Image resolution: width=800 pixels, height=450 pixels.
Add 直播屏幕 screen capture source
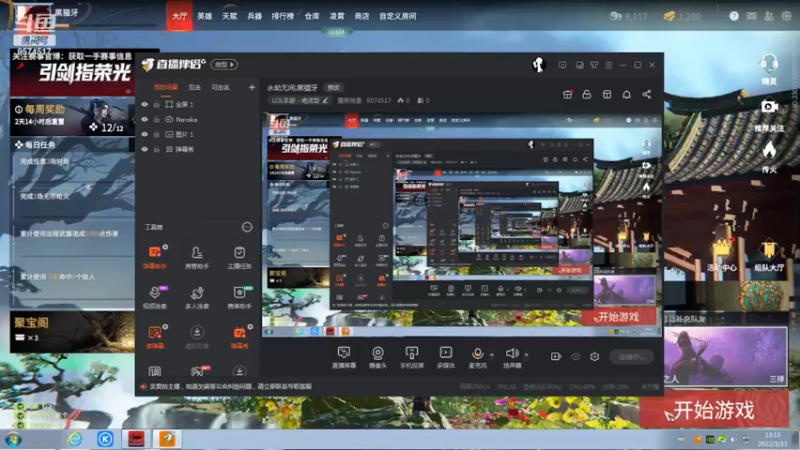click(344, 357)
